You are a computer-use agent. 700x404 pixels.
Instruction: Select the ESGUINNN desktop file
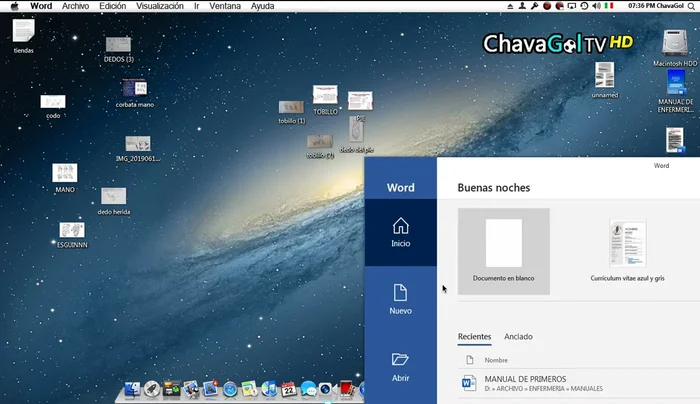(71, 235)
